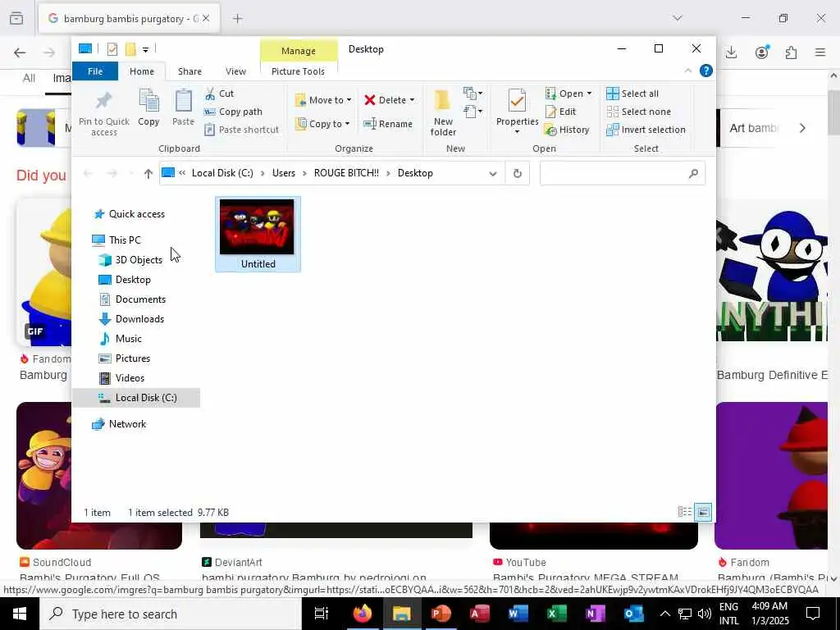Click Properties quick access toolbar icon
The image size is (840, 630).
(112, 49)
